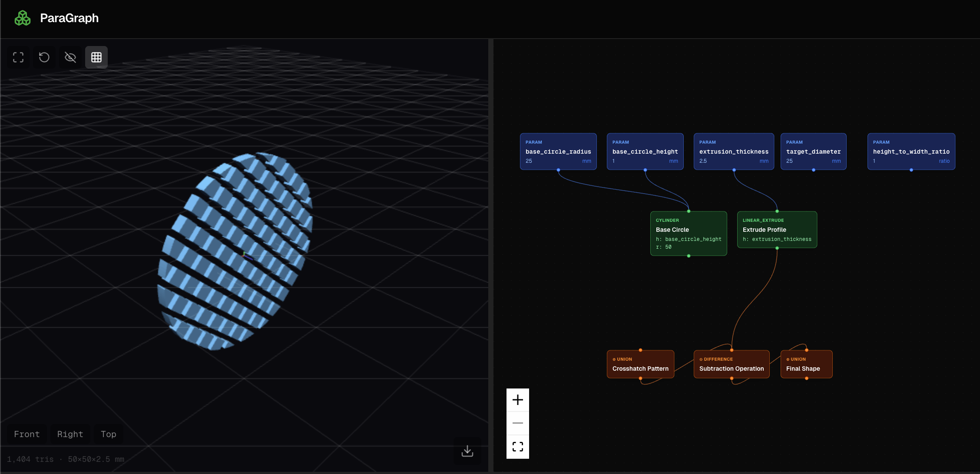Click the ParaGraph cube logo
This screenshot has width=980, height=474.
[x=23, y=18]
